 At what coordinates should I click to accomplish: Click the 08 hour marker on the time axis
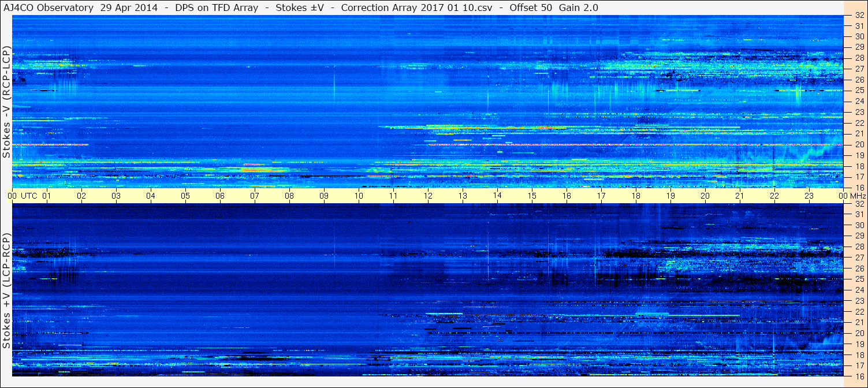click(289, 196)
